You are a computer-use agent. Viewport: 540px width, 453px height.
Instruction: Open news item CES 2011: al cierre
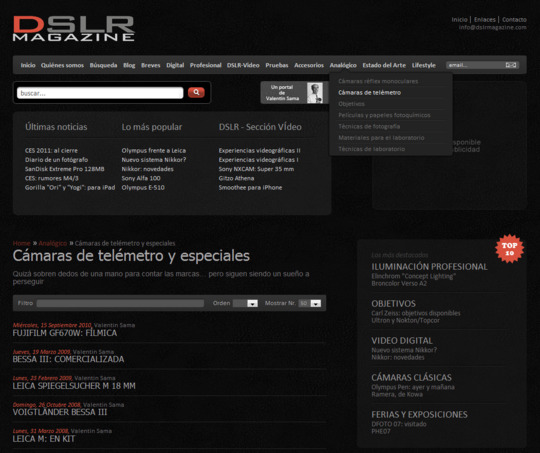coord(51,151)
